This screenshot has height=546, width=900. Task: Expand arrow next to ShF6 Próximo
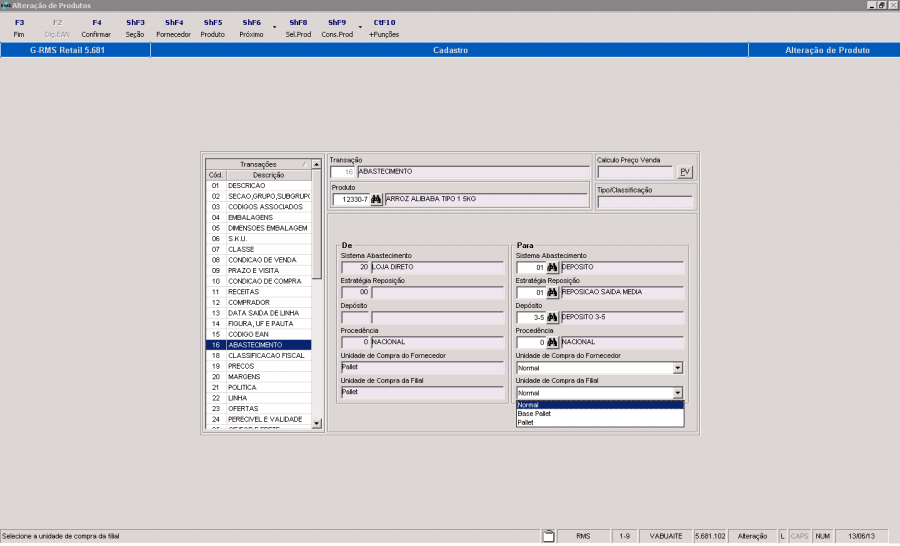(x=274, y=28)
